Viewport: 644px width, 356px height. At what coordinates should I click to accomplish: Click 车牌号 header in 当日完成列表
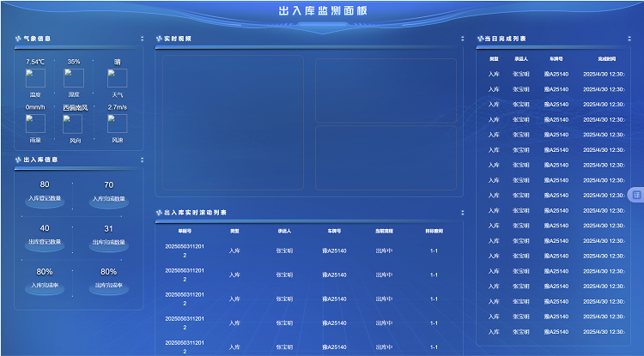556,59
